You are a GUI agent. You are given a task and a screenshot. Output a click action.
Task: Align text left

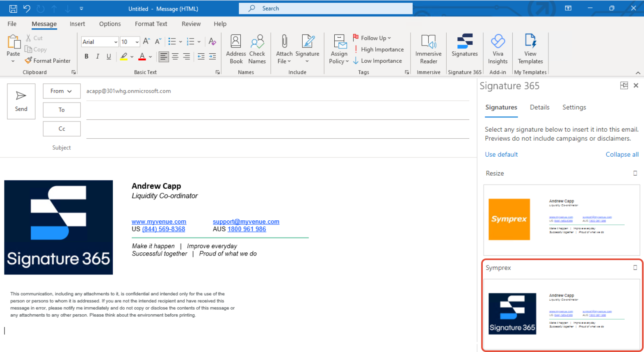coord(164,57)
